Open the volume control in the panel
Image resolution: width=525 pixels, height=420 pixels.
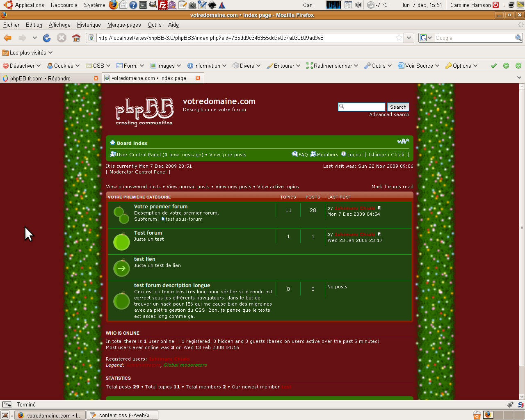(358, 5)
